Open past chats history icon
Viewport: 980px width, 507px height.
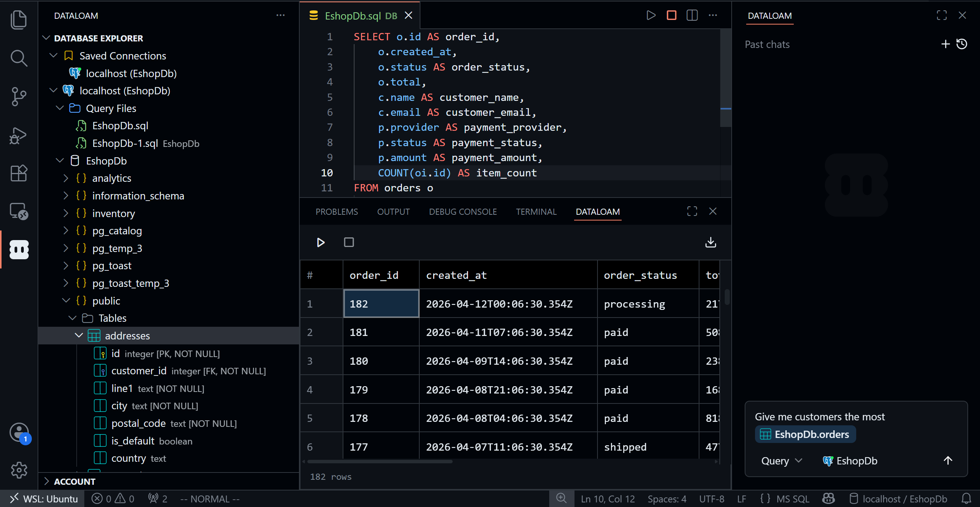coord(962,44)
